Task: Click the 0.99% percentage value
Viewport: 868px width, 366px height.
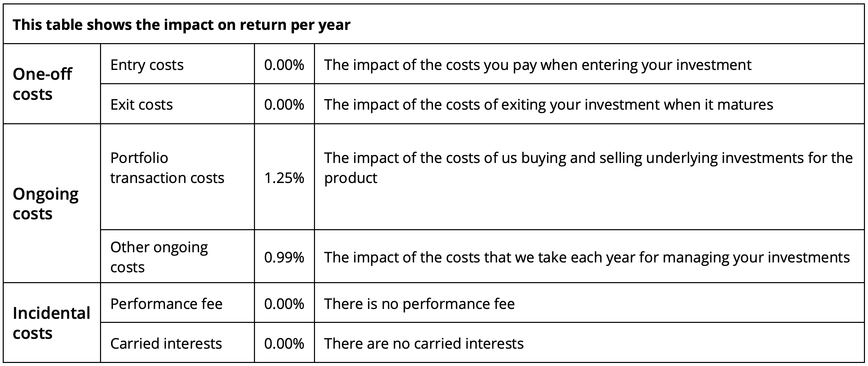Action: pos(284,257)
